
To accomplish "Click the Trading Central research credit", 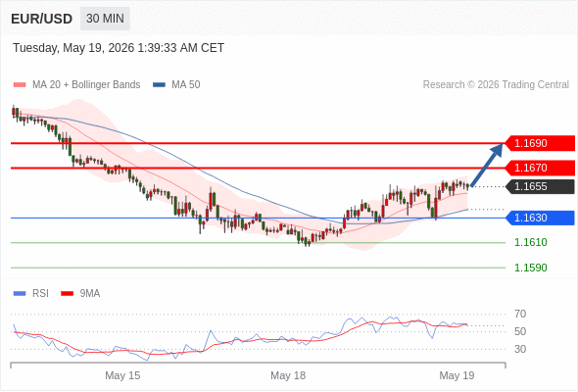I will pos(496,85).
